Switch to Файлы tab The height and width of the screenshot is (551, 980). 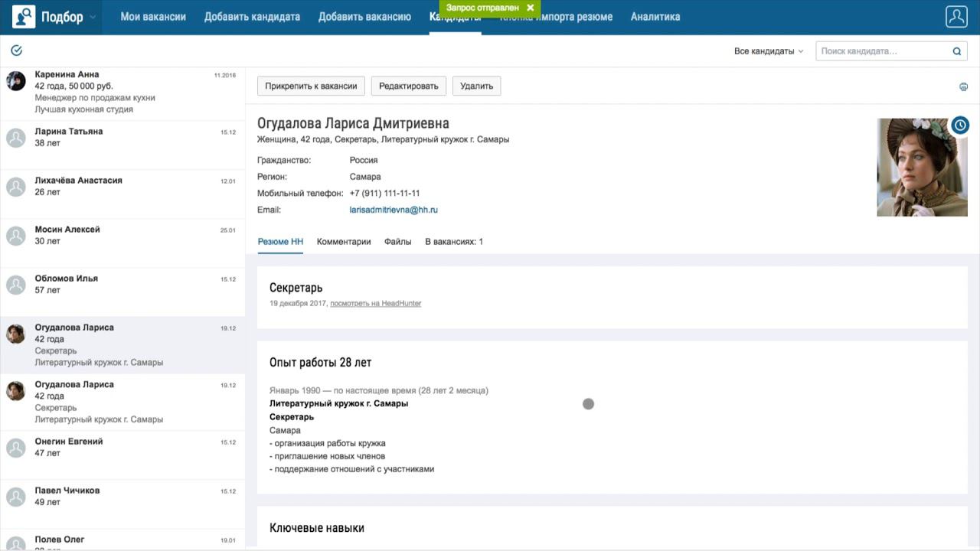tap(398, 242)
